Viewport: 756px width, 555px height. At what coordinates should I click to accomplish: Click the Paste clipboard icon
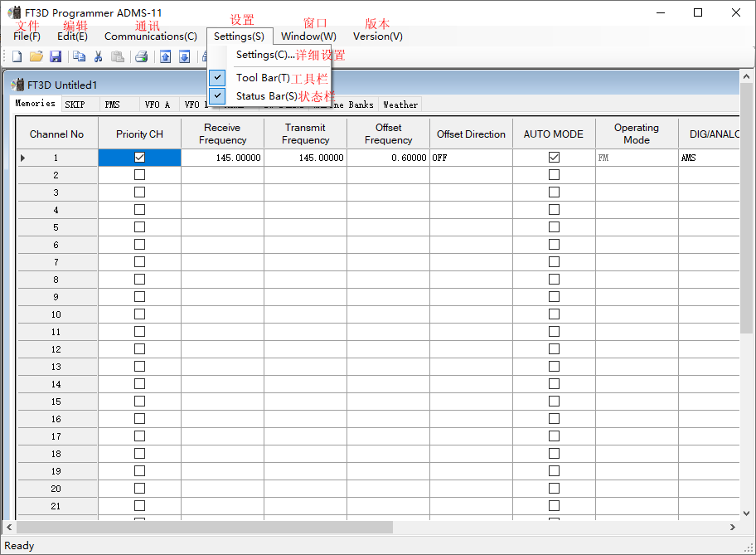(118, 56)
